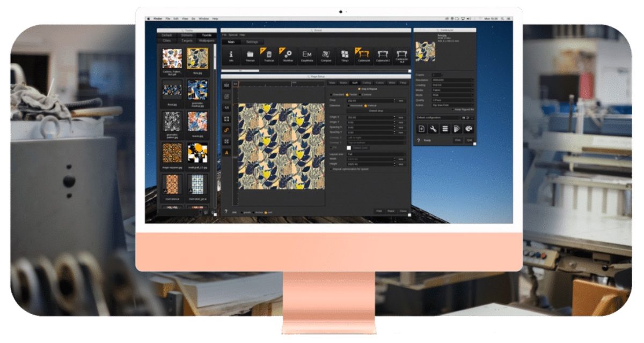The height and width of the screenshot is (343, 644).
Task: Toggle the Step & Repeat checkbox
Action: [359, 89]
